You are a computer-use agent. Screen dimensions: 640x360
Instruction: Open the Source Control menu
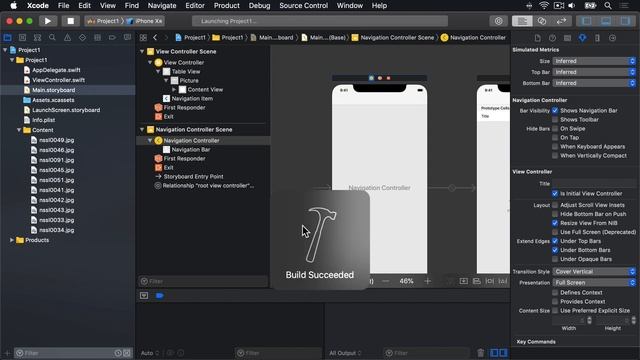[x=303, y=6]
